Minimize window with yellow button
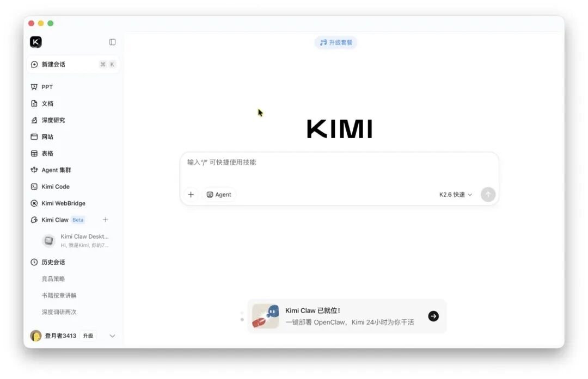Screen dimensions: 588x379 pos(41,23)
